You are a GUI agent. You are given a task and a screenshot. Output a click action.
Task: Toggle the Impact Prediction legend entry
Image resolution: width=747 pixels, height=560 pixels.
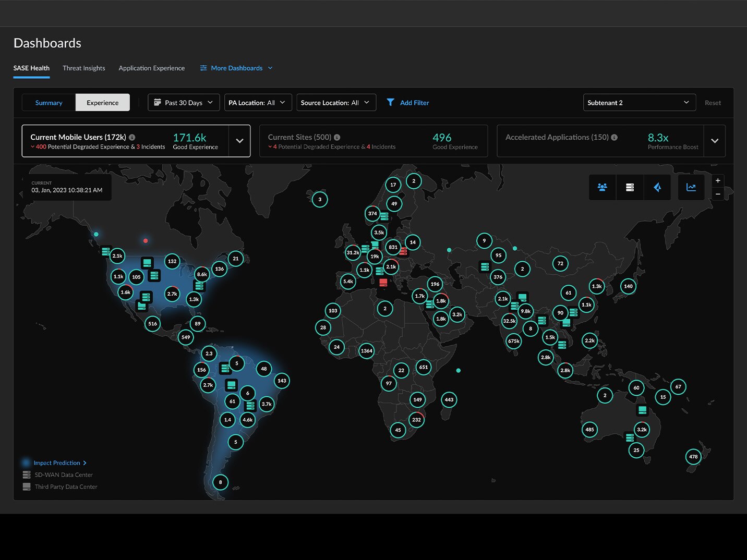click(x=56, y=462)
